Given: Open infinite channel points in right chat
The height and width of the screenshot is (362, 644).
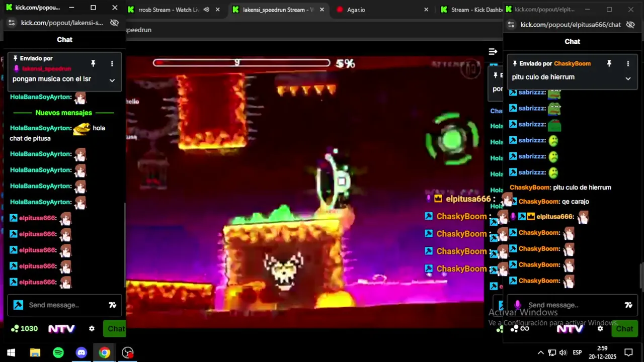Looking at the screenshot, I should pos(520,328).
